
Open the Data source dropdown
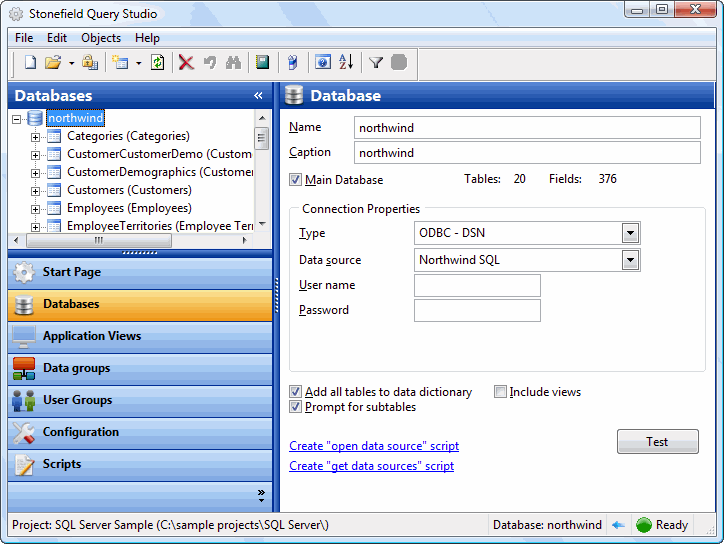[x=630, y=260]
